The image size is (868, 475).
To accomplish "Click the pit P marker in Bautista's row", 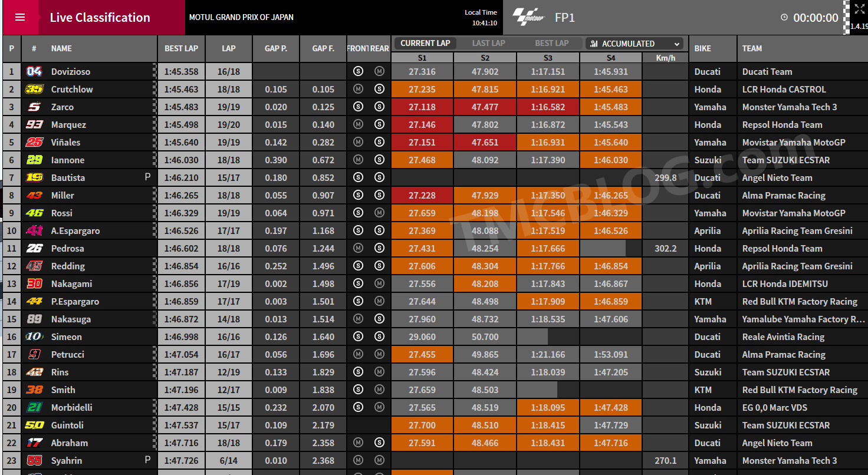I will click(x=148, y=177).
